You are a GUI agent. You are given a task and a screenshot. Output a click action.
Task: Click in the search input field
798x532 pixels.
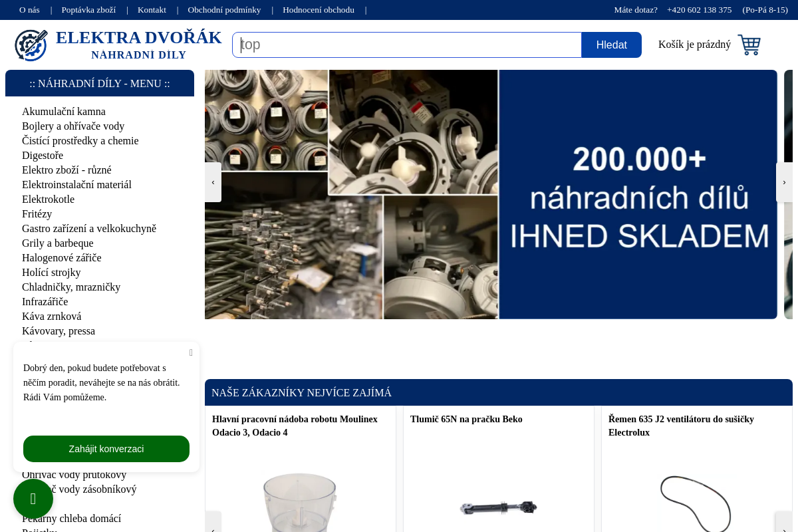(x=407, y=45)
